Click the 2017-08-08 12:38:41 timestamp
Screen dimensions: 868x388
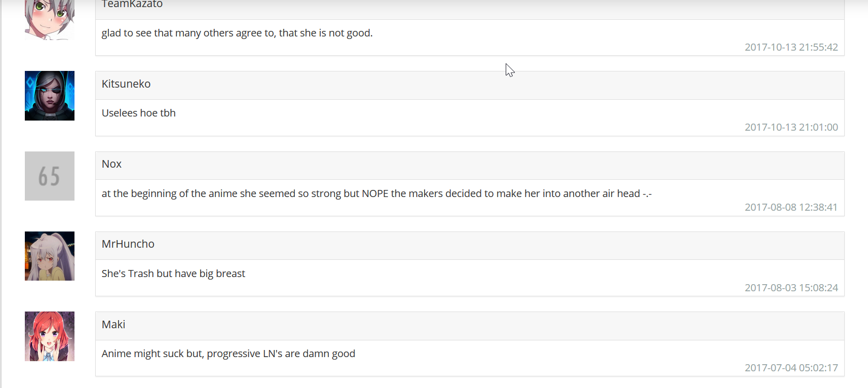(x=791, y=207)
